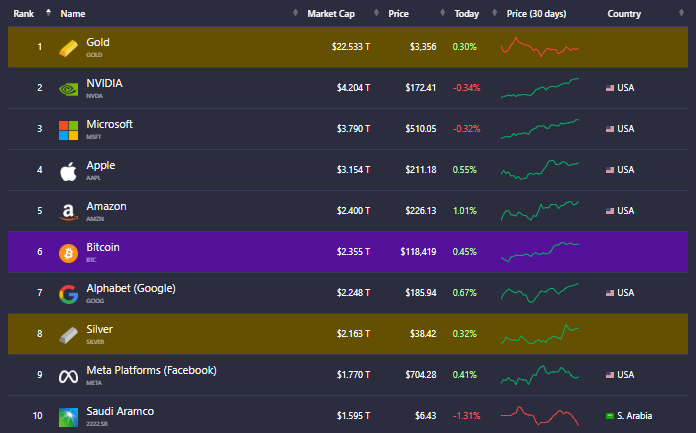
Task: Click Silver's price $38.42
Action: tap(423, 334)
